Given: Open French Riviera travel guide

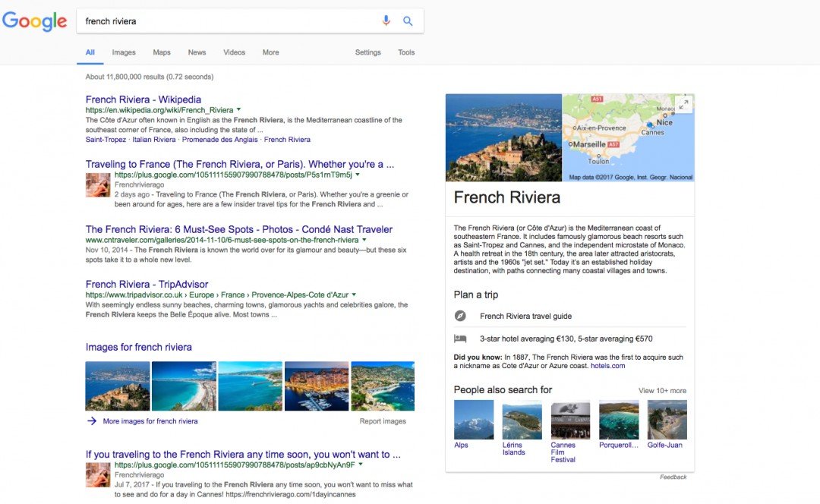Looking at the screenshot, I should (x=525, y=316).
